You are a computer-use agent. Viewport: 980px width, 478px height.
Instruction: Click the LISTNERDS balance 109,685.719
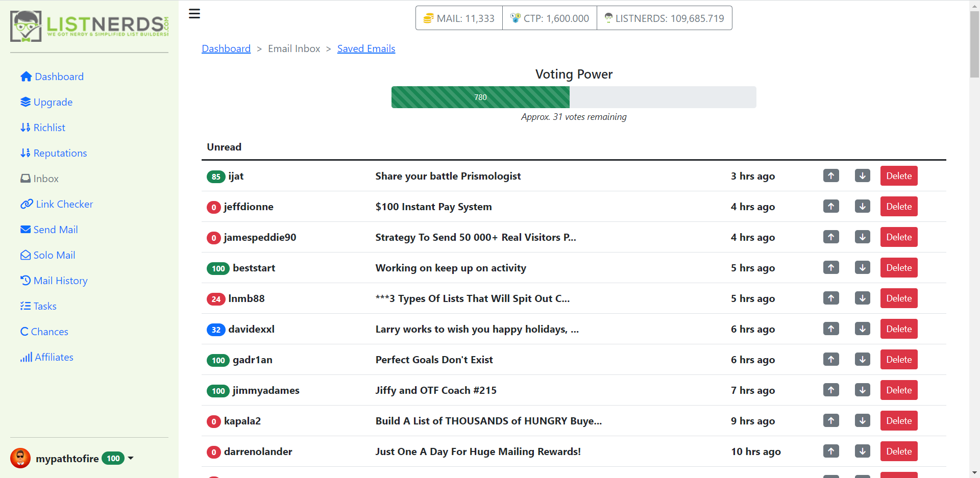tap(665, 18)
